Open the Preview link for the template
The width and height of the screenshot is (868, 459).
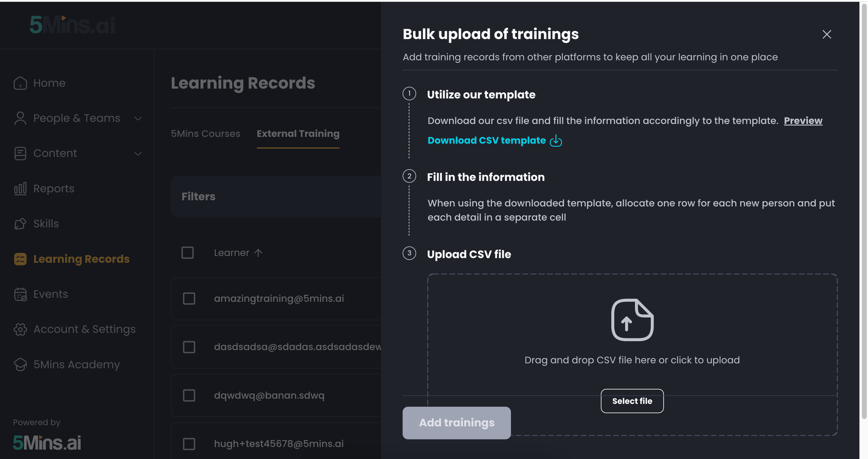click(803, 121)
